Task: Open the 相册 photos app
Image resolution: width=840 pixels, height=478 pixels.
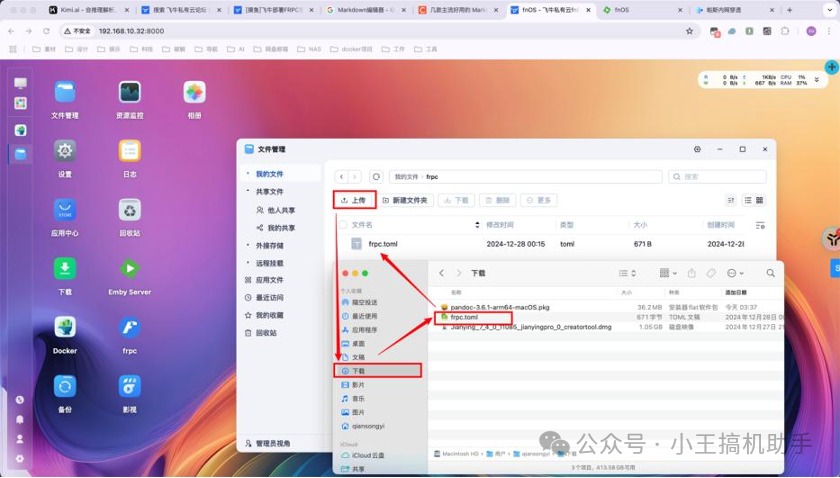Action: (x=194, y=93)
